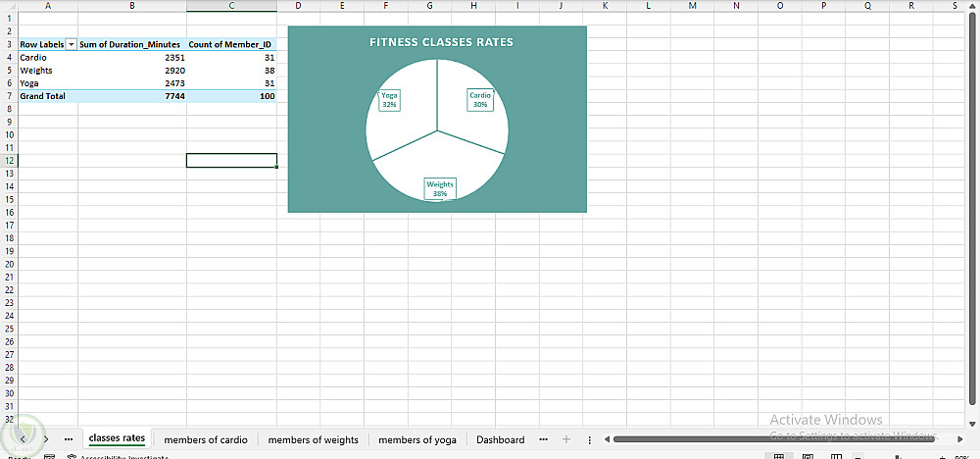Add a new sheet with the plus icon

566,439
